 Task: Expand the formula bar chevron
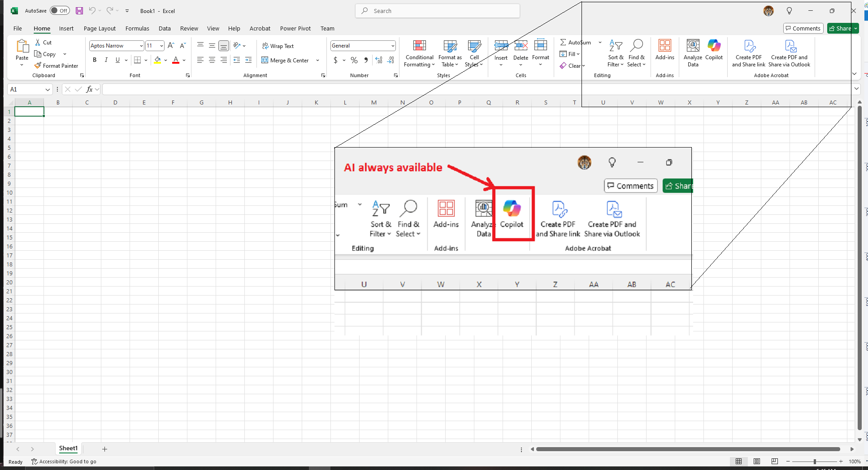856,89
